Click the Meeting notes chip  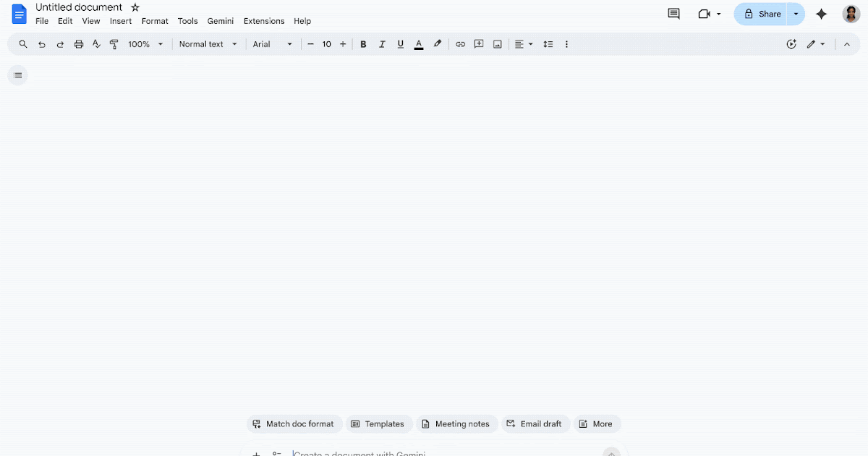coord(456,424)
